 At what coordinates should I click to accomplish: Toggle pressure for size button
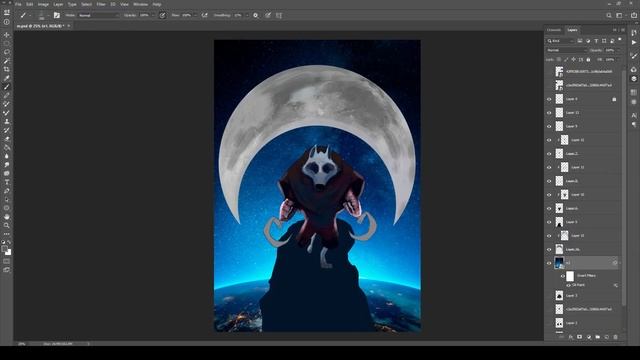[268, 16]
